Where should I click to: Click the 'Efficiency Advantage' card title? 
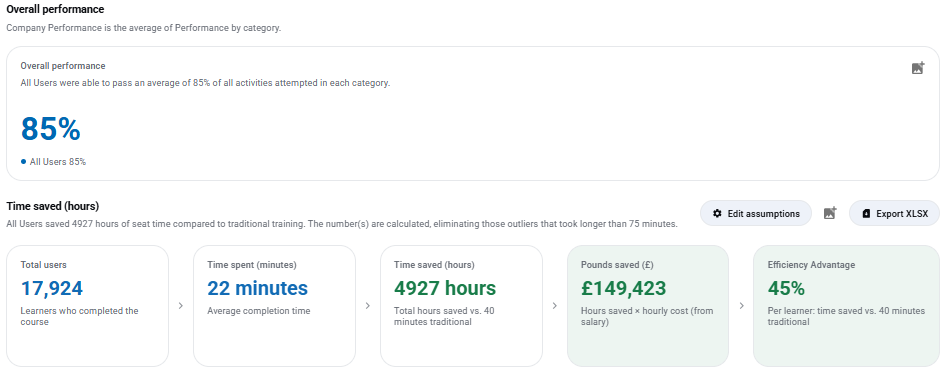811,265
